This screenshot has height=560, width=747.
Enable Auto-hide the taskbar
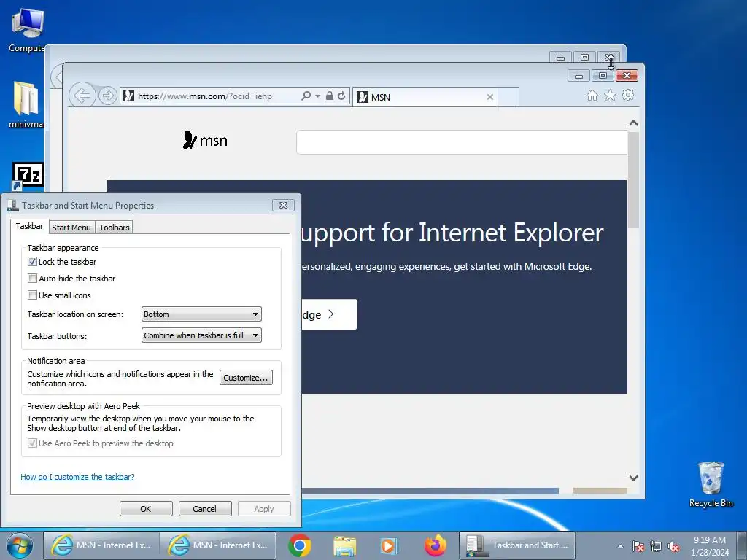coord(32,278)
